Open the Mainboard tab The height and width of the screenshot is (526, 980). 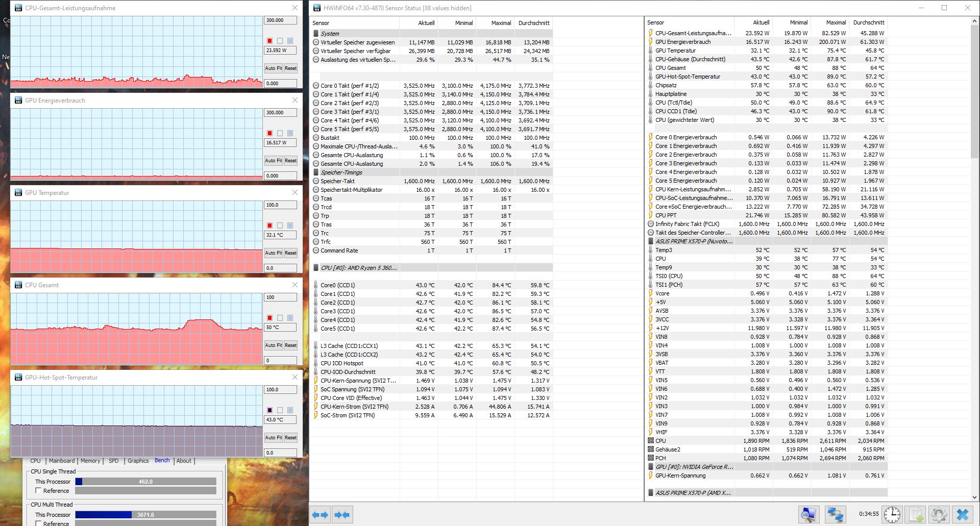[x=61, y=461]
